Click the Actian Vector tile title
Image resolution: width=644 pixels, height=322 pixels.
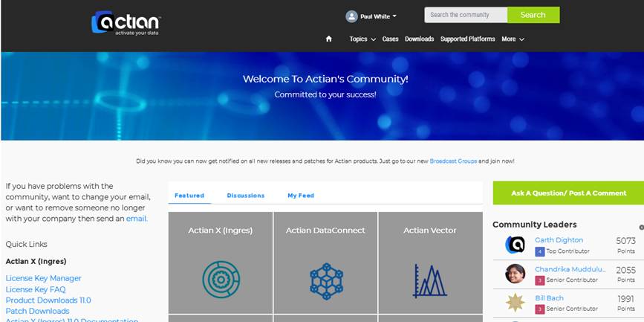(x=429, y=231)
